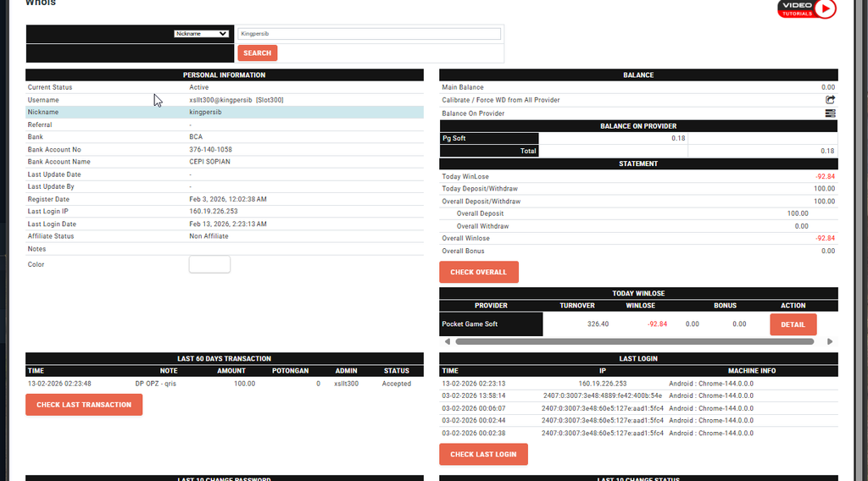Select username xsllt300@kingpersib text

(x=221, y=100)
